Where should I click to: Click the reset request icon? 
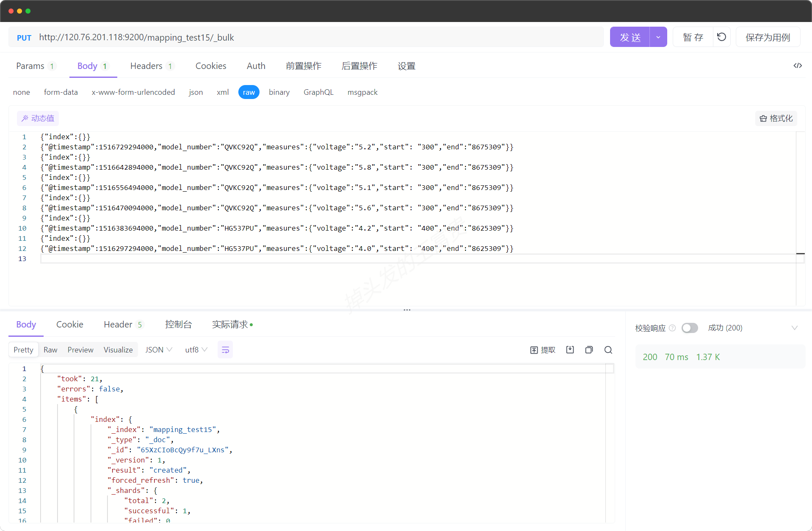pos(722,37)
